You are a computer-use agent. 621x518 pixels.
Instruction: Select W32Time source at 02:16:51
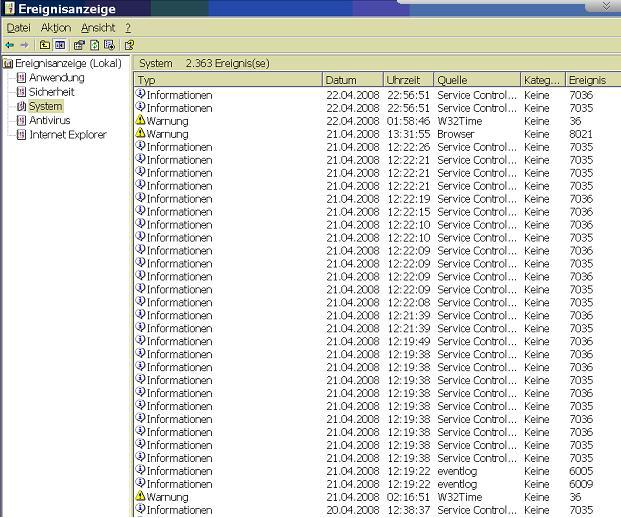[x=459, y=497]
